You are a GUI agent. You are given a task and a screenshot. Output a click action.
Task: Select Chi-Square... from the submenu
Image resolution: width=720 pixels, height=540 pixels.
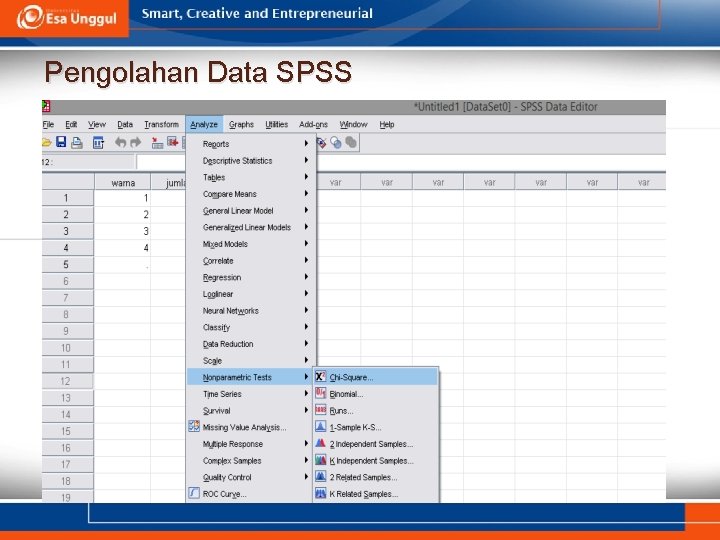click(376, 377)
